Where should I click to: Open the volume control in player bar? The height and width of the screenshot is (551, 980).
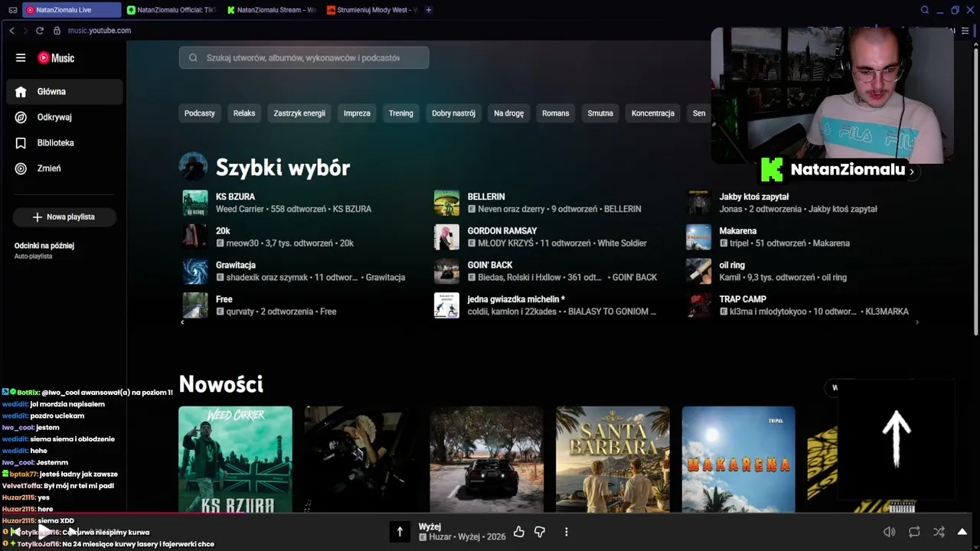(889, 532)
